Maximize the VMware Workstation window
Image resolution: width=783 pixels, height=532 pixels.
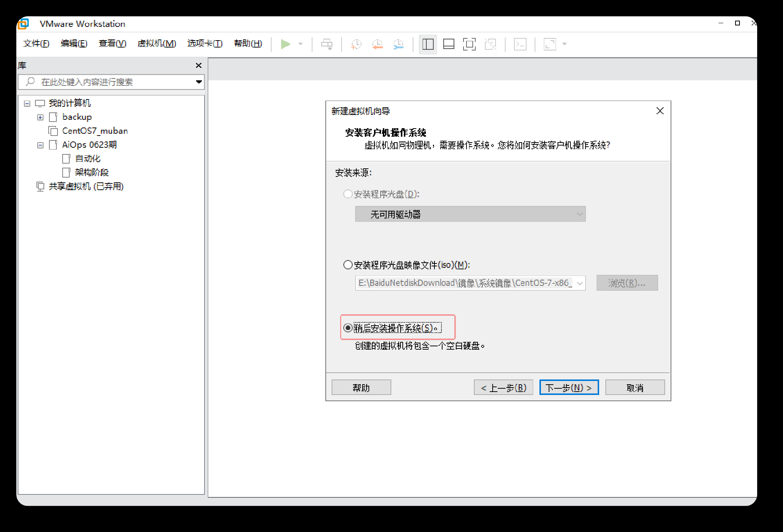click(737, 23)
